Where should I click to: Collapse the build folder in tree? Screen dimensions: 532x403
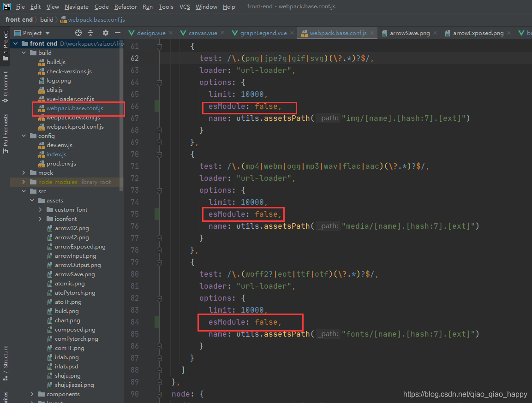24,53
